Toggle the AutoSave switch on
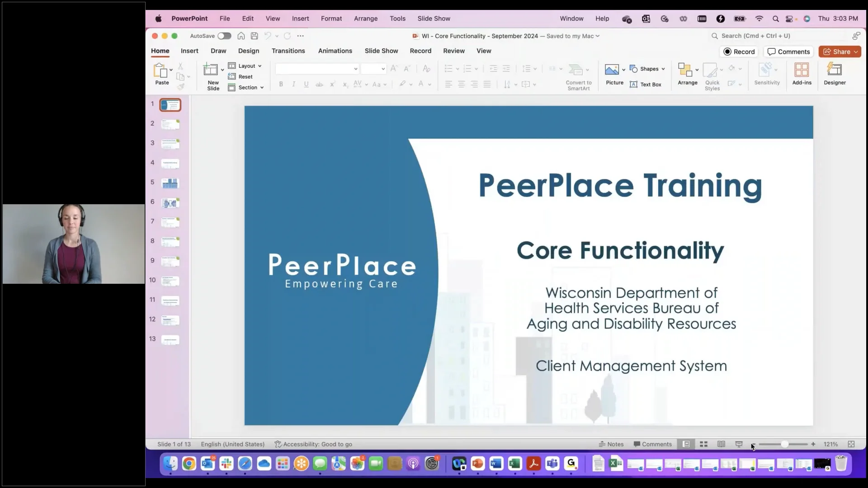The width and height of the screenshot is (868, 488). (224, 36)
